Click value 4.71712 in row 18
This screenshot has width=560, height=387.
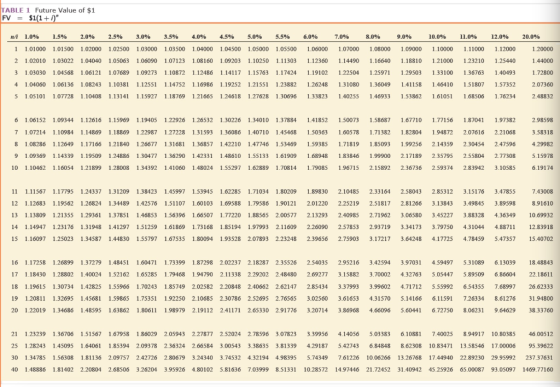(411, 286)
